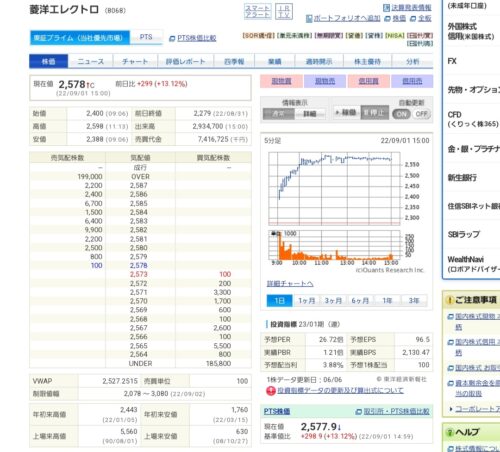Select the 東証プライム market tab
The width and height of the screenshot is (500, 452).
(x=80, y=38)
